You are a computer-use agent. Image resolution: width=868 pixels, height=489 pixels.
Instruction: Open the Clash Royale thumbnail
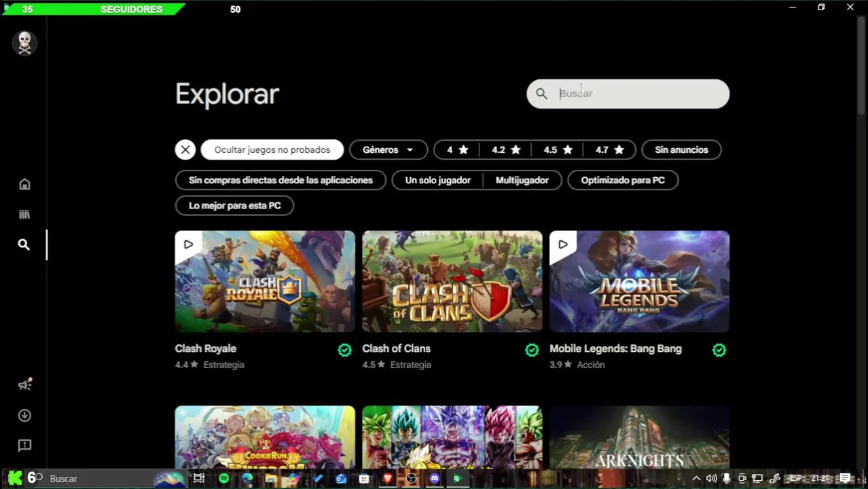click(265, 281)
